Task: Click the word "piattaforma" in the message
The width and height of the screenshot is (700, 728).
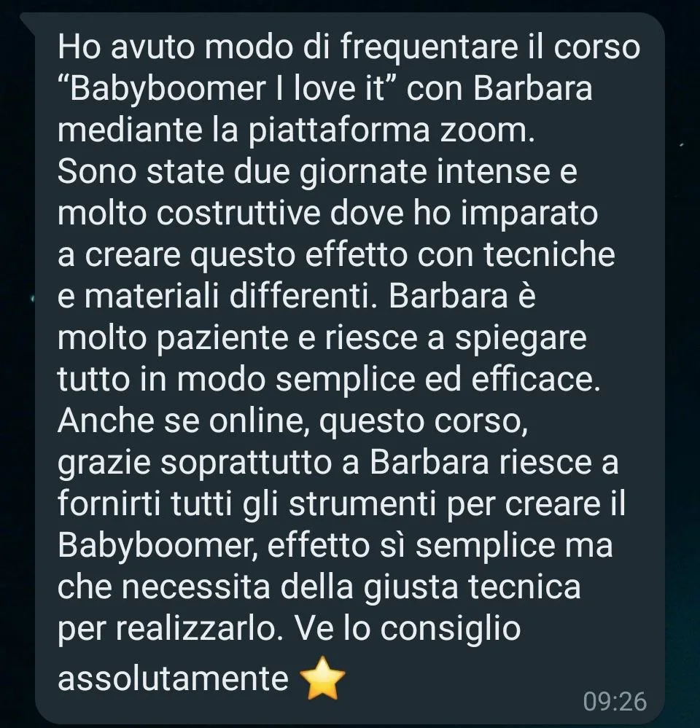Action: coord(339,130)
